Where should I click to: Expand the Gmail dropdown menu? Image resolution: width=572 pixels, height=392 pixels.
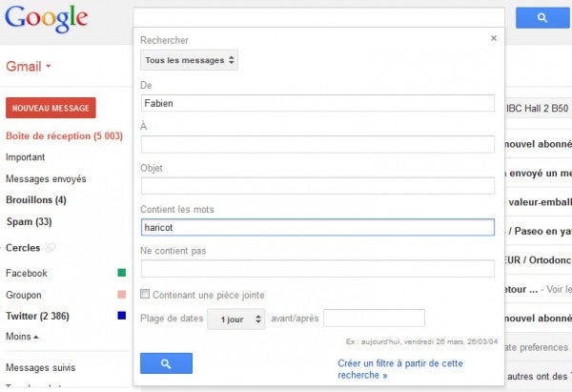tap(28, 67)
